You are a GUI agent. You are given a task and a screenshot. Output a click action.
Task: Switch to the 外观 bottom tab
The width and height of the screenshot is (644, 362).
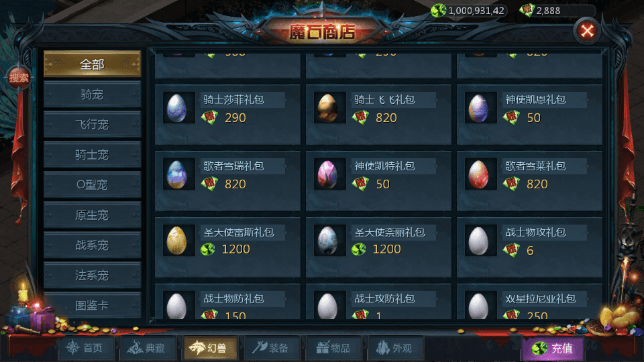point(395,348)
